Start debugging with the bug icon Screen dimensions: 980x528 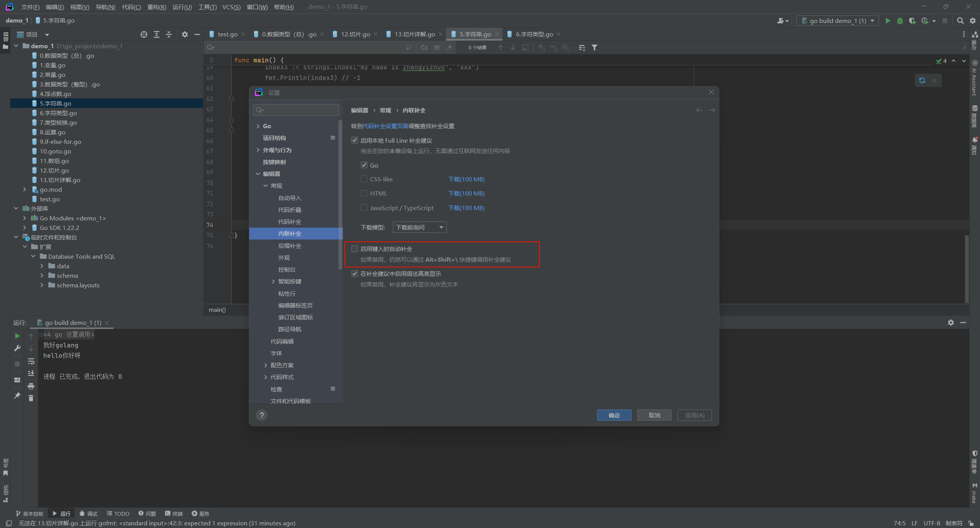[x=900, y=21]
